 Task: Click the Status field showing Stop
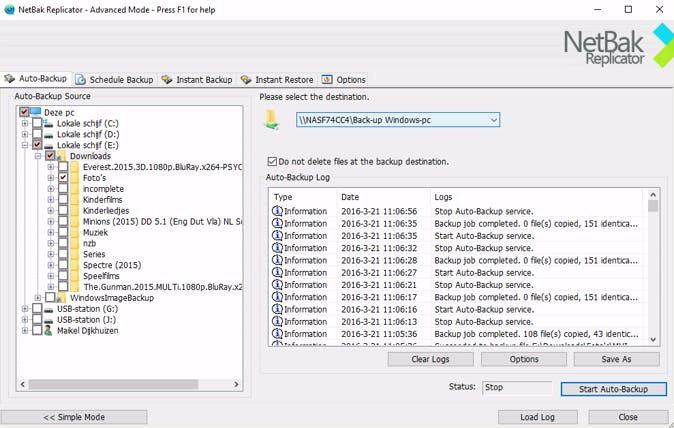(517, 387)
